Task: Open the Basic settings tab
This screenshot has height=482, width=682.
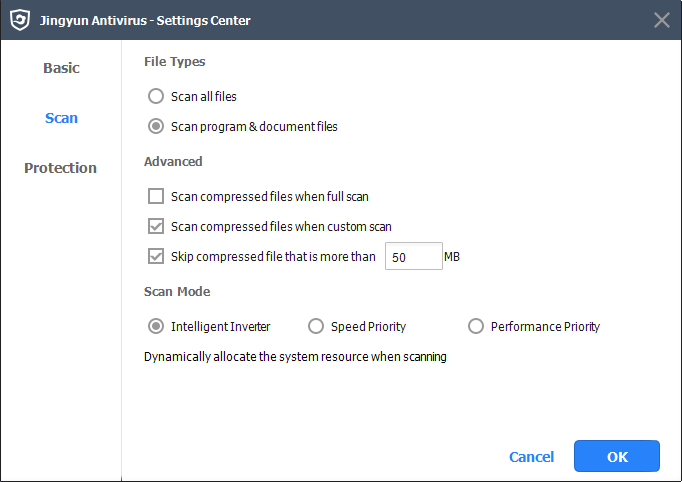Action: tap(61, 68)
